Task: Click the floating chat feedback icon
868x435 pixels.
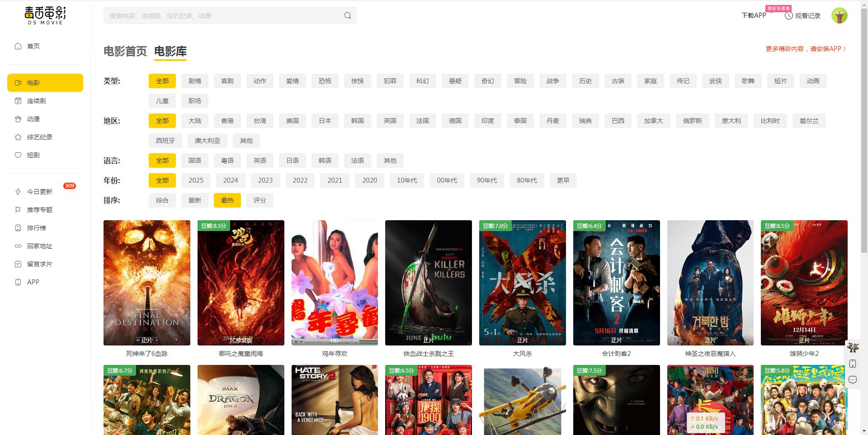Action: (x=853, y=380)
